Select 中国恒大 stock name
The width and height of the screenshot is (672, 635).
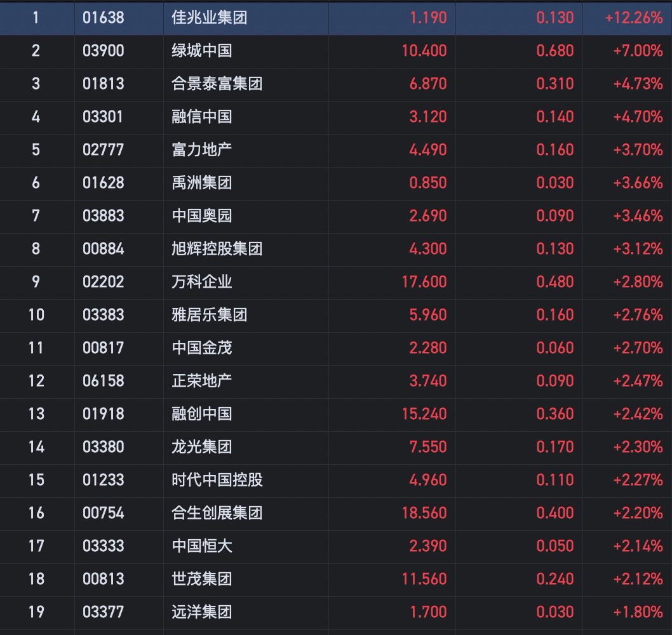click(201, 546)
